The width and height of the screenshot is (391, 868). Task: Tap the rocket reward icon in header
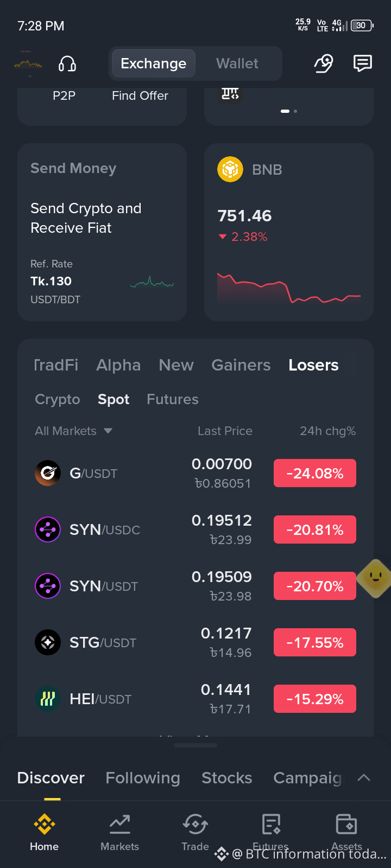(324, 63)
